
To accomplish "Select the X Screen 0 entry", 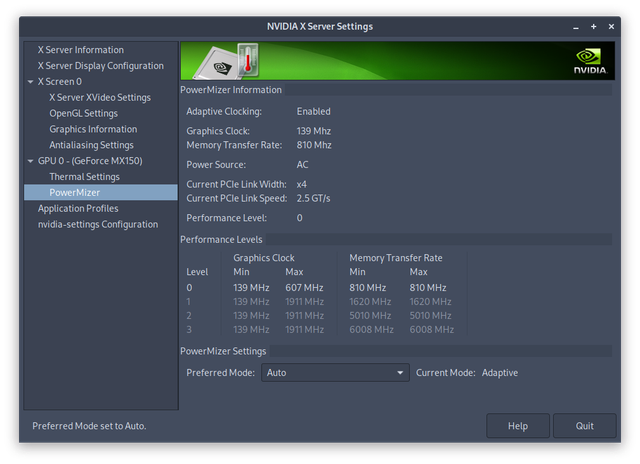I will pyautogui.click(x=60, y=82).
